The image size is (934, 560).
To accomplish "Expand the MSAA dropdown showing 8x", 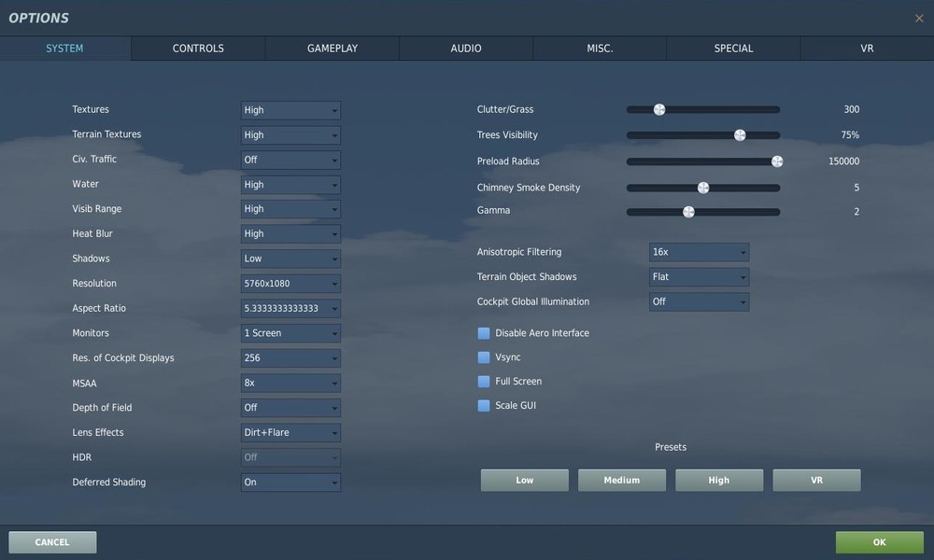I will [290, 383].
